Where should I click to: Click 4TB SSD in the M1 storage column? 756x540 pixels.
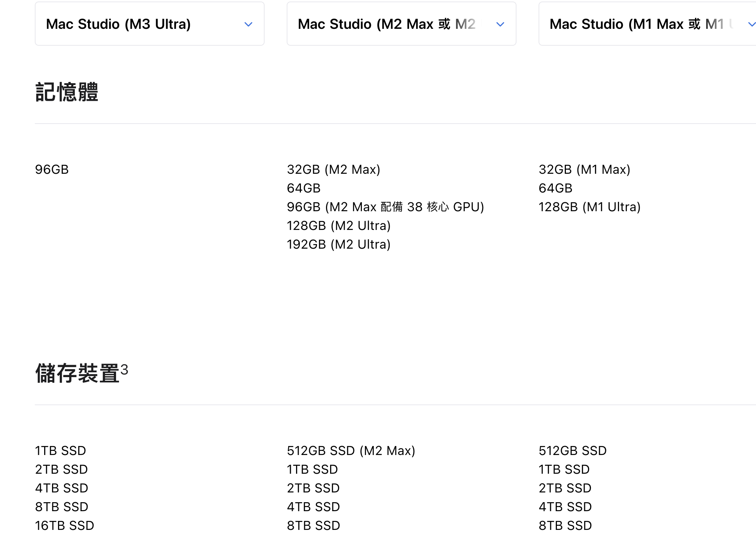566,507
